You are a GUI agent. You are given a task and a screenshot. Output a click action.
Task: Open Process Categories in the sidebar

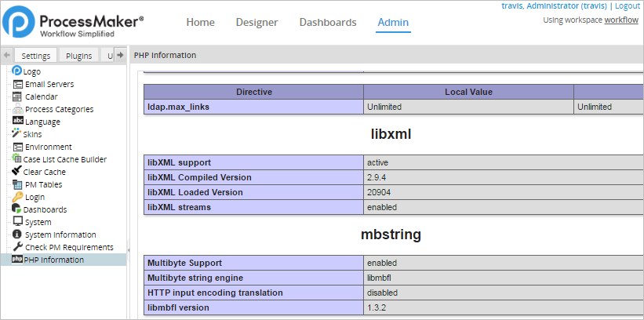59,109
